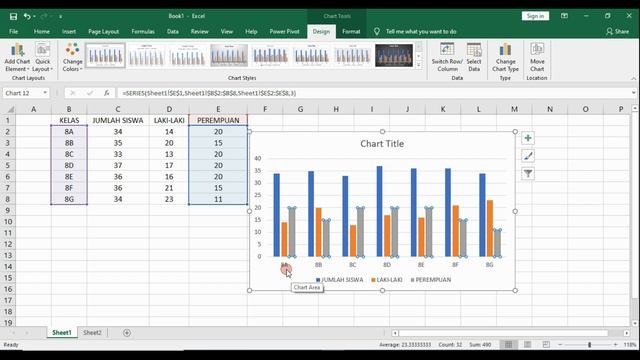Click the Insert Function fx icon
The image size is (640, 360).
(x=107, y=93)
